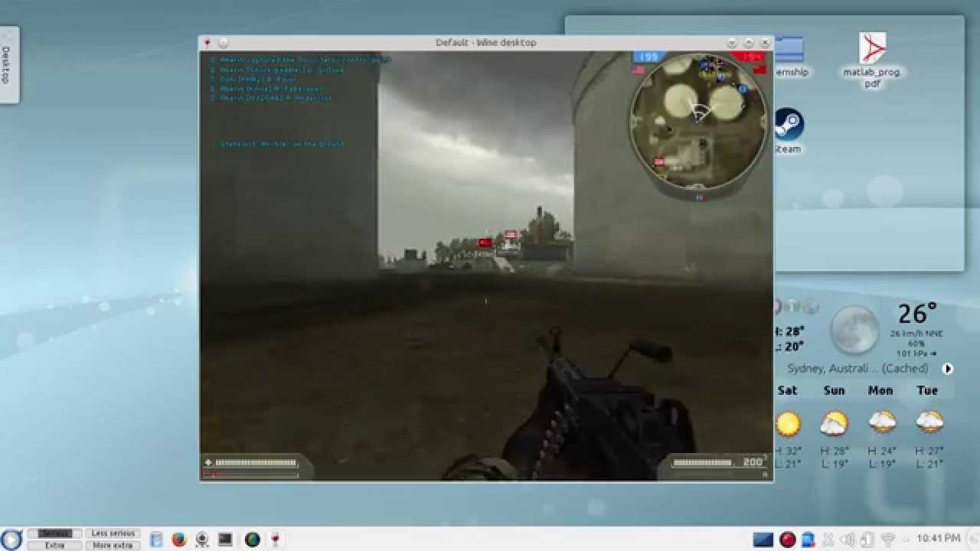This screenshot has width=980, height=551.
Task: Open the webcam app in taskbar
Action: [202, 540]
